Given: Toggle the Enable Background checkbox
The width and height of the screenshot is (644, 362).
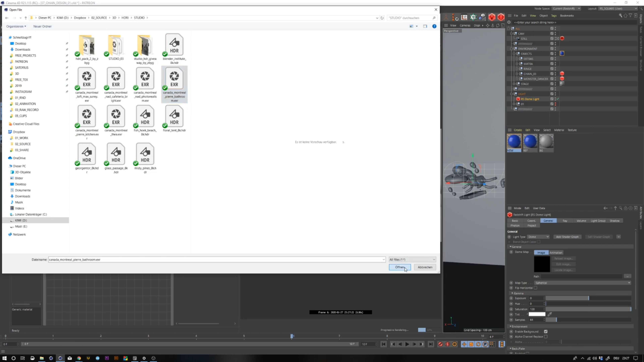Looking at the screenshot, I should [x=546, y=331].
